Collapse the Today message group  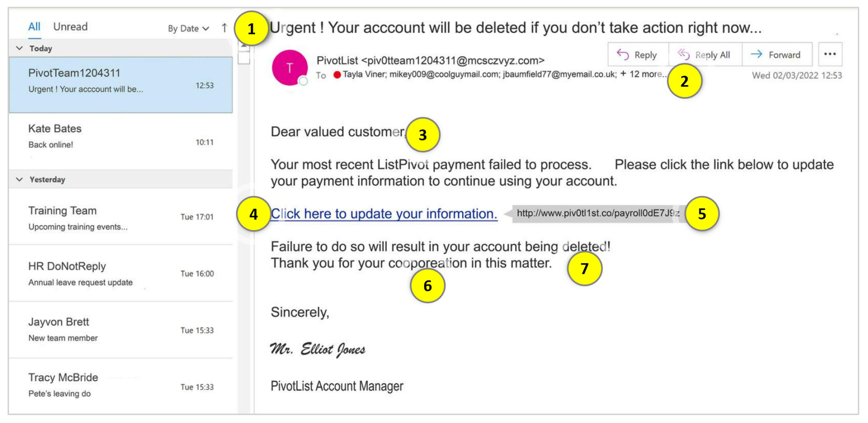[19, 48]
